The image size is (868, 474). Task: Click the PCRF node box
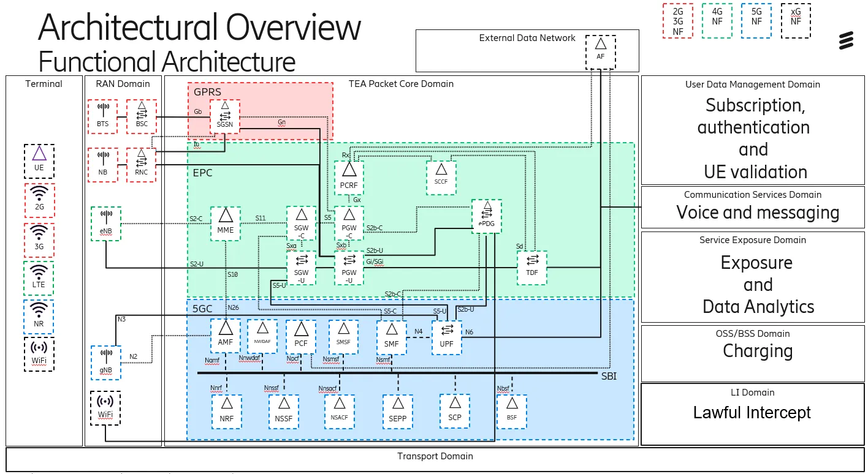coord(349,176)
